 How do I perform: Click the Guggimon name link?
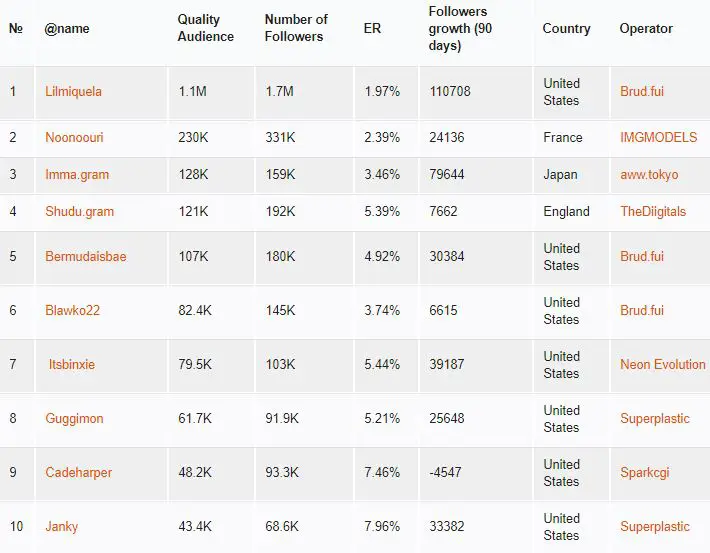point(74,419)
